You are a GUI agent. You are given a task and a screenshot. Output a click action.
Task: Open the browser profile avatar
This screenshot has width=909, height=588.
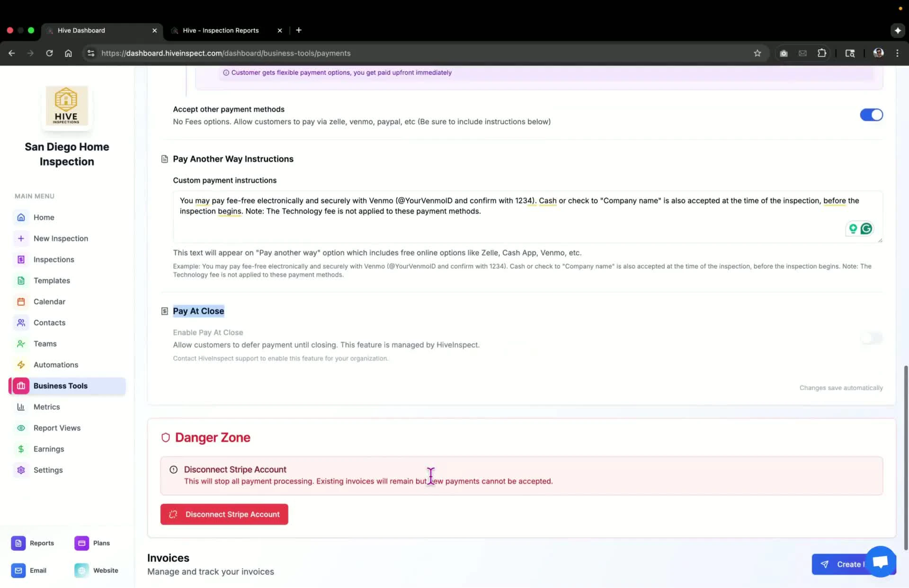(878, 53)
